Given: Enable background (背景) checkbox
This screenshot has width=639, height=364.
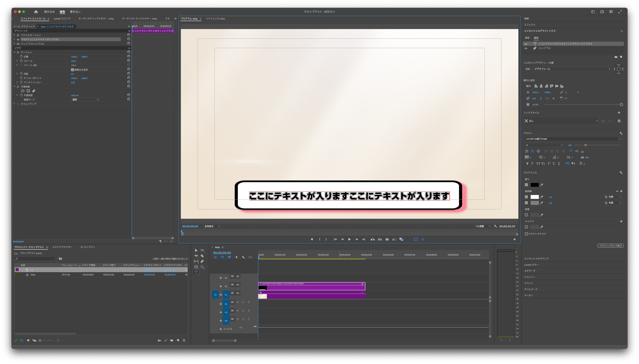Looking at the screenshot, I should click(526, 215).
